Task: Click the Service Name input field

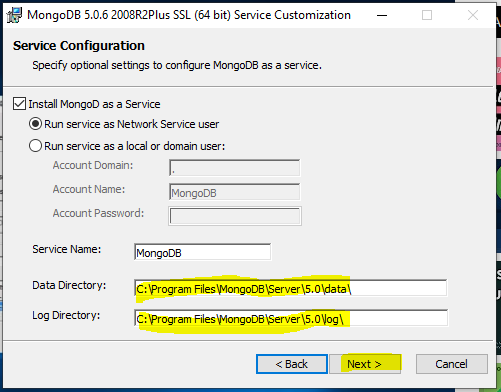Action: coord(203,252)
